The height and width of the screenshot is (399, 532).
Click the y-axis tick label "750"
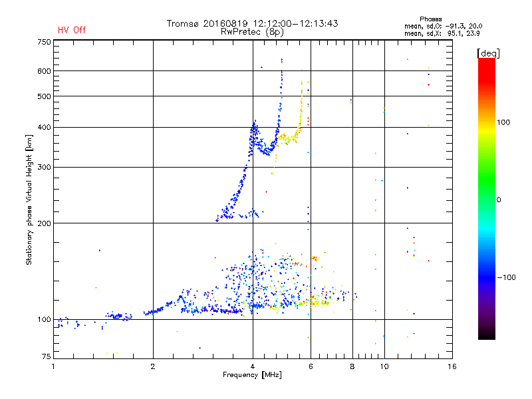click(44, 42)
